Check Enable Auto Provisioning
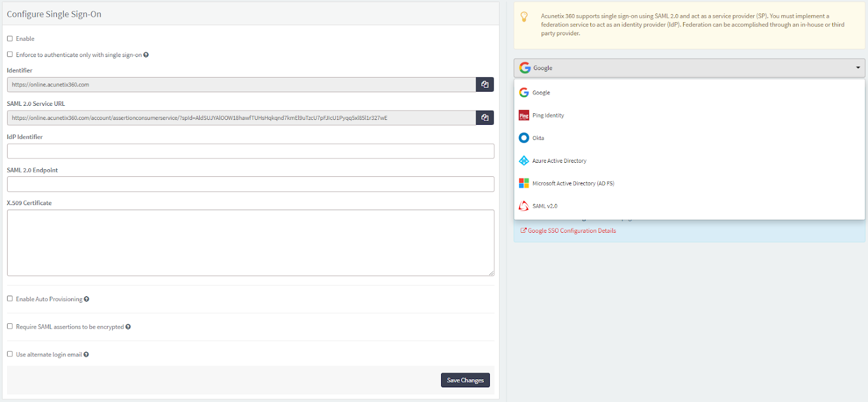The height and width of the screenshot is (402, 868). [10, 298]
